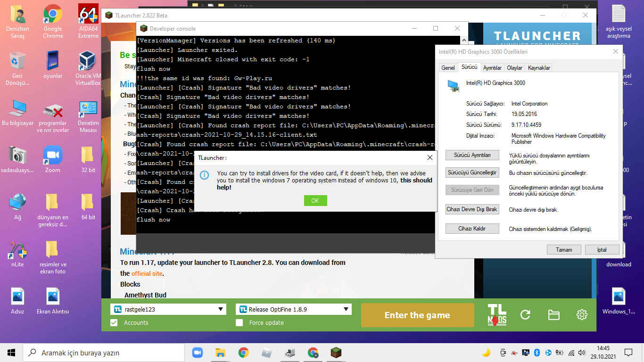Select the Denetim Masası desktop icon
The image size is (644, 362).
[88, 115]
